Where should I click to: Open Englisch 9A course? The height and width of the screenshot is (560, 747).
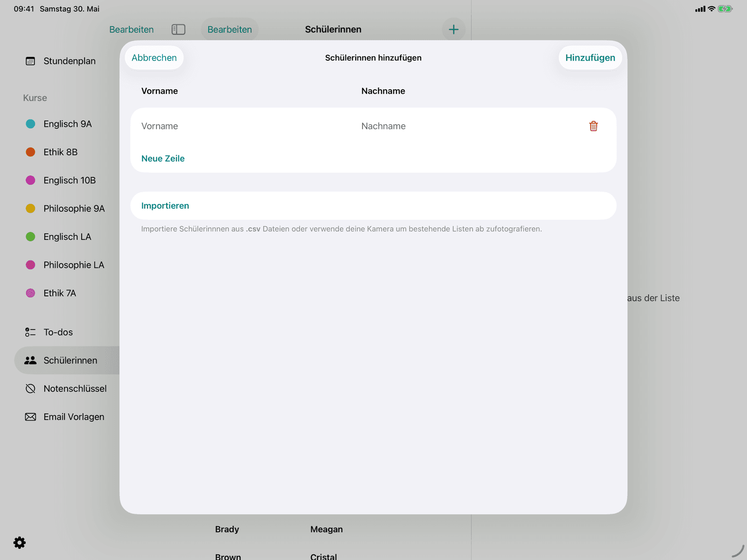tap(67, 124)
